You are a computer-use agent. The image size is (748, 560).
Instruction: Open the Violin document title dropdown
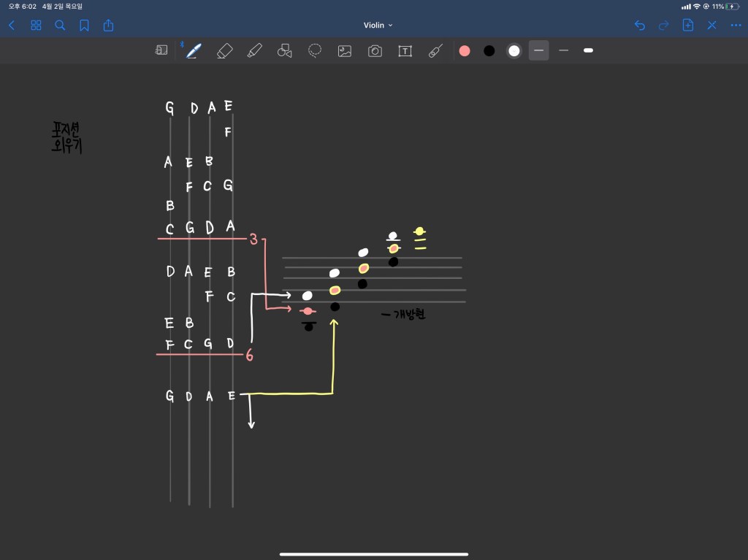pos(378,26)
